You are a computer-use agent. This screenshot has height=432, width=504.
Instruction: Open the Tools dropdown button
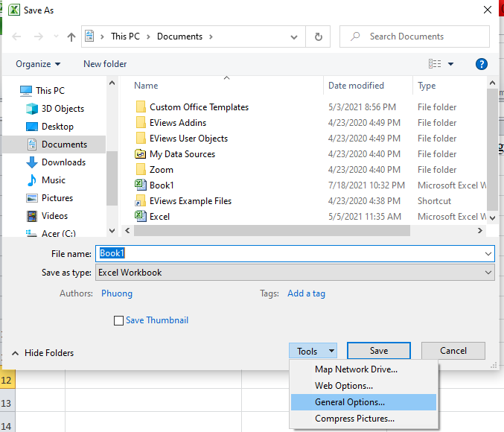coord(313,351)
